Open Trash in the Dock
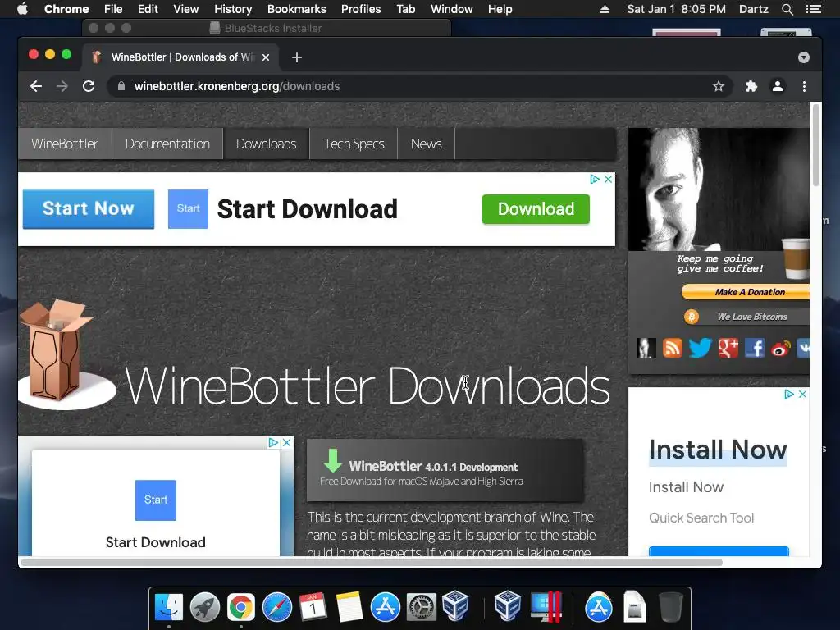Screen dimensions: 840x630 [671, 607]
